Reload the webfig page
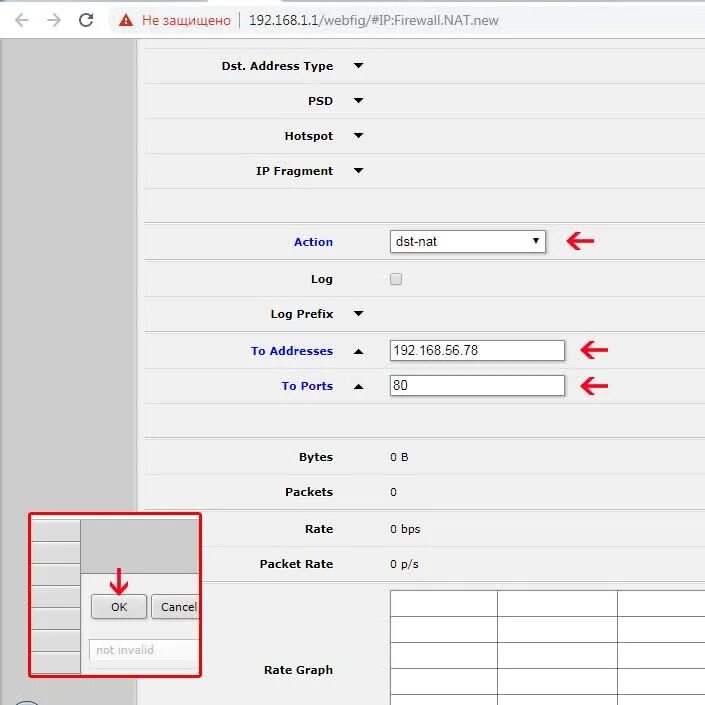The image size is (705, 705). coord(86,20)
